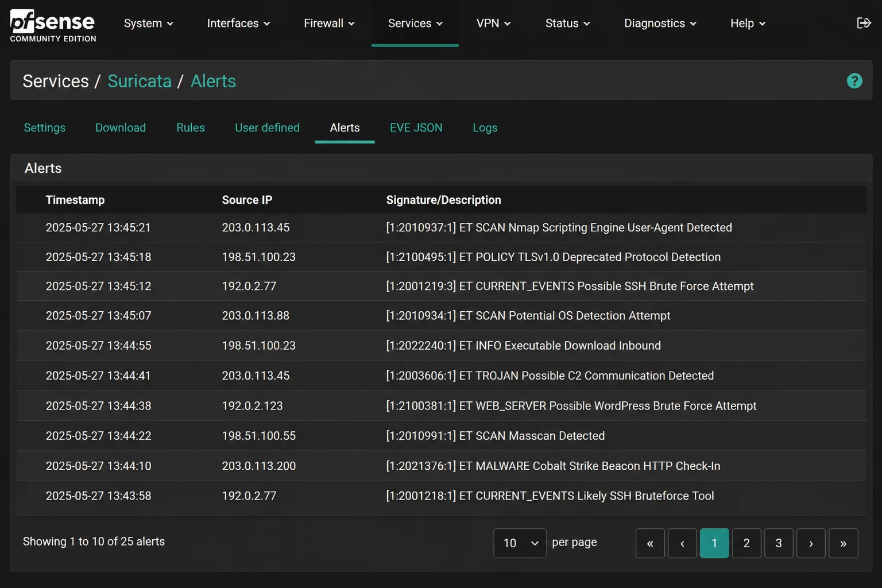
Task: Click source IP 203.0.113.88
Action: [x=256, y=316]
